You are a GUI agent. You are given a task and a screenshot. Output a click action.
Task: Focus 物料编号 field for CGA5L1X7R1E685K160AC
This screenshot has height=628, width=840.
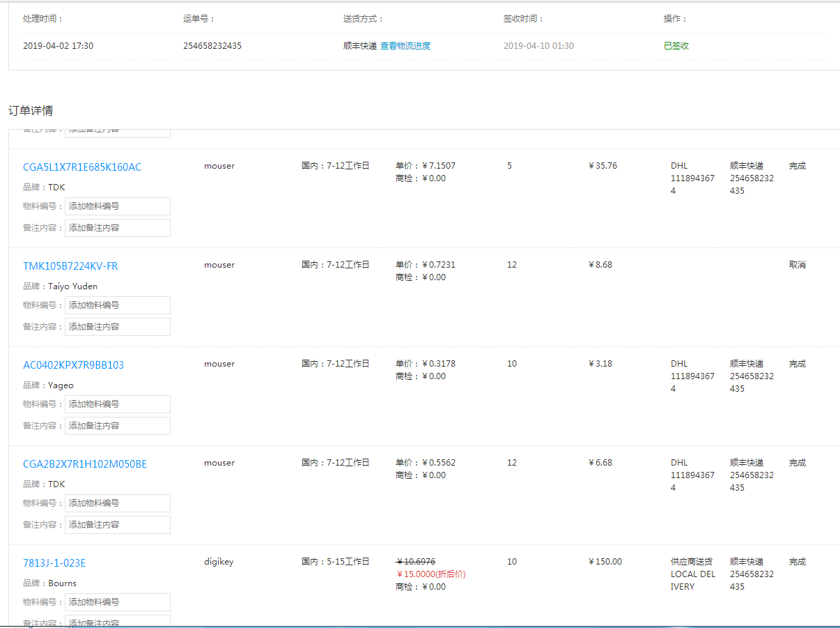coord(118,206)
